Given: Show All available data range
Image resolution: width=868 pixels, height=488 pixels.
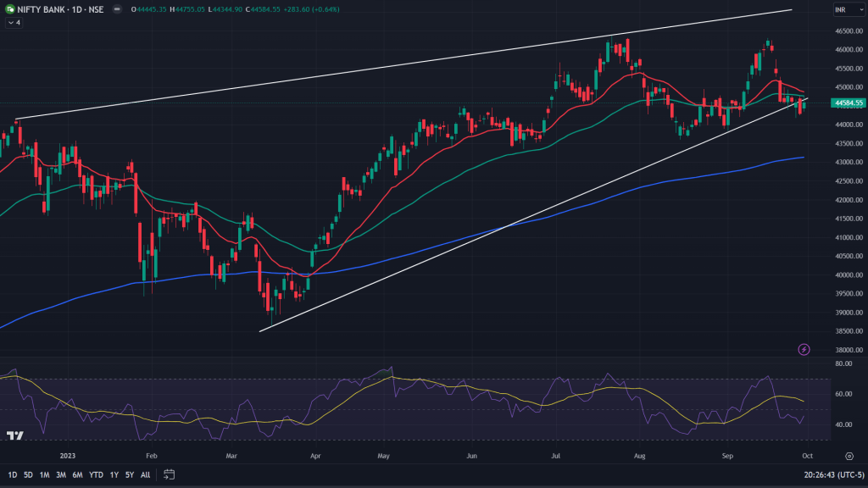Looking at the screenshot, I should pyautogui.click(x=145, y=474).
